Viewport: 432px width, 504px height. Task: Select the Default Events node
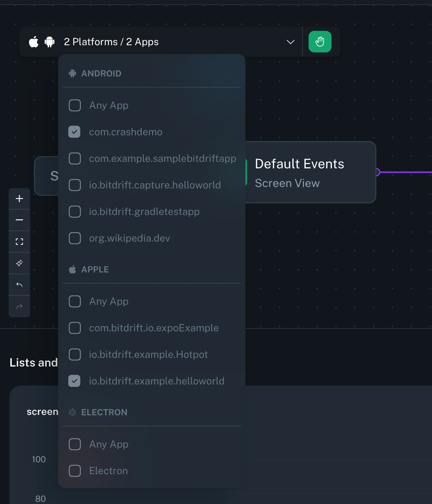point(310,173)
